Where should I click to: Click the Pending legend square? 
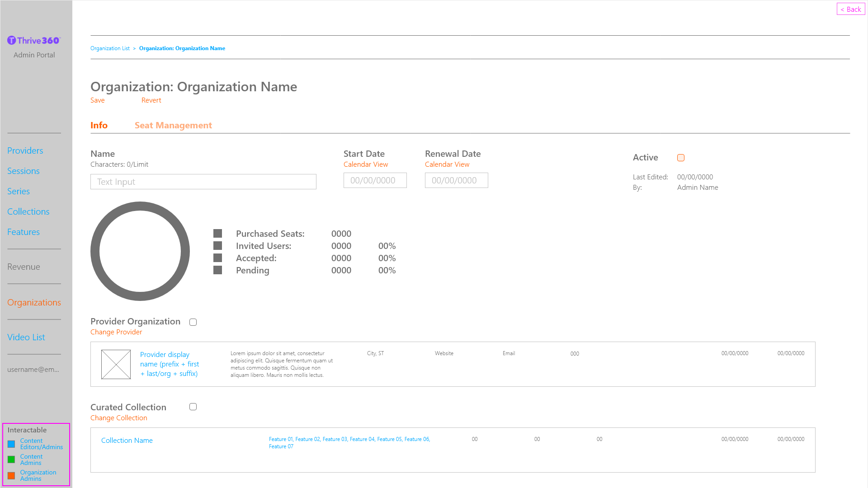point(217,270)
